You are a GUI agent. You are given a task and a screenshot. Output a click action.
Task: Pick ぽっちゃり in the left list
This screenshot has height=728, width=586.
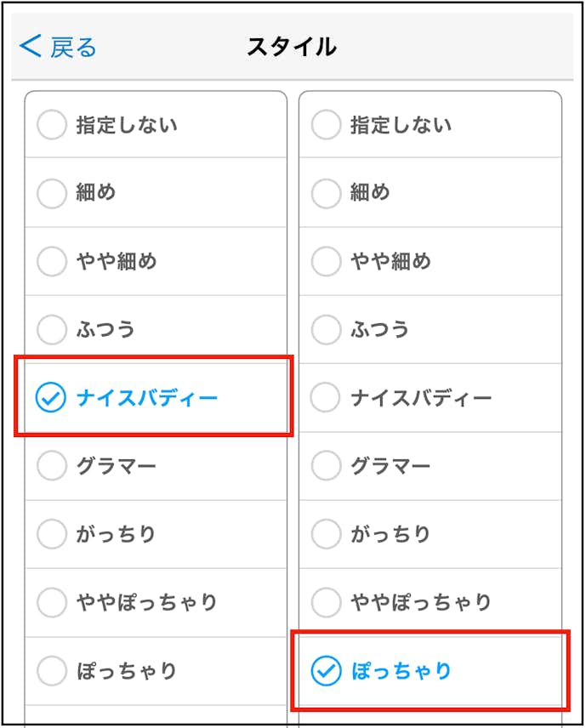(52, 671)
